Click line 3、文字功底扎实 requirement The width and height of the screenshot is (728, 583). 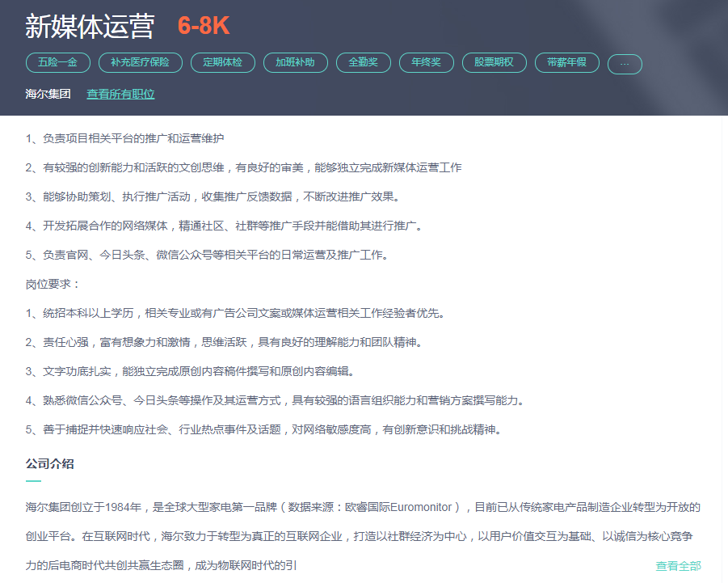[x=191, y=371]
